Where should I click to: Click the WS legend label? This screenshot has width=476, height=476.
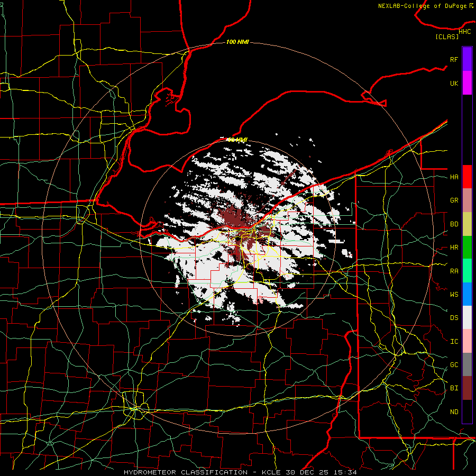tap(454, 295)
